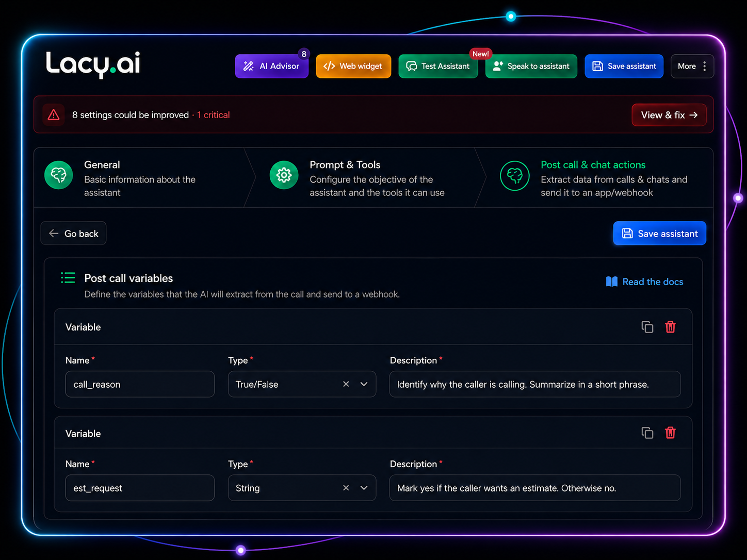Screen dimensions: 747x560
Task: Click the Post call variables list icon
Action: 68,278
